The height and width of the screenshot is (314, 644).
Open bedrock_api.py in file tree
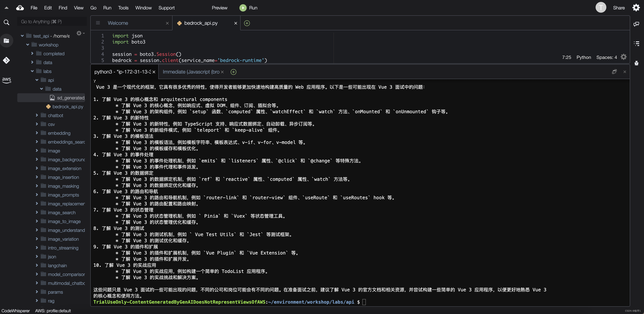pos(67,107)
